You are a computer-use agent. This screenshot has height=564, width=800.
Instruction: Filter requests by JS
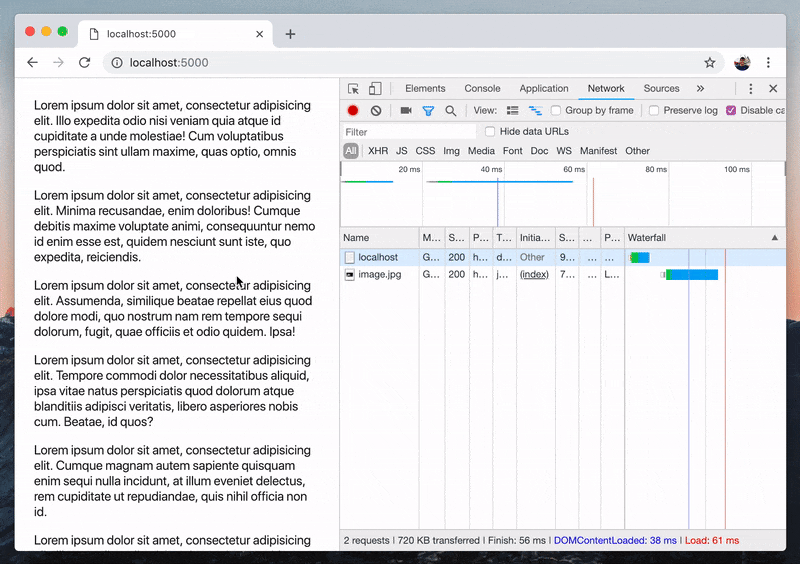pos(402,151)
